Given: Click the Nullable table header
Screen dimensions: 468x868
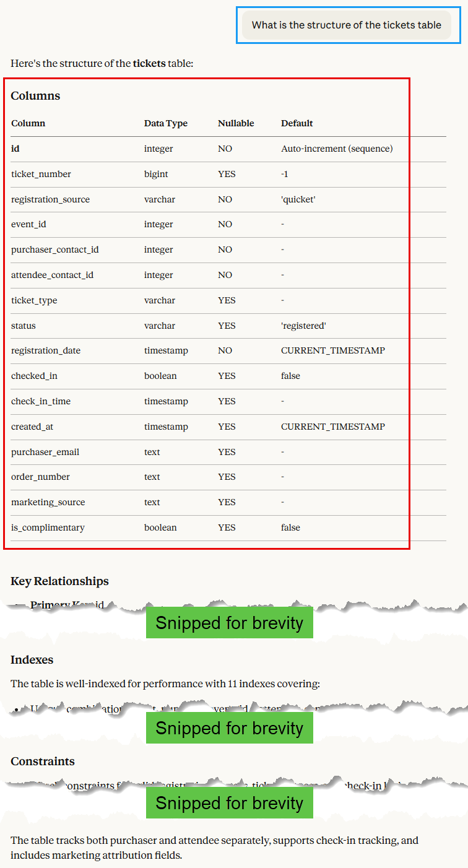Looking at the screenshot, I should coord(236,123).
